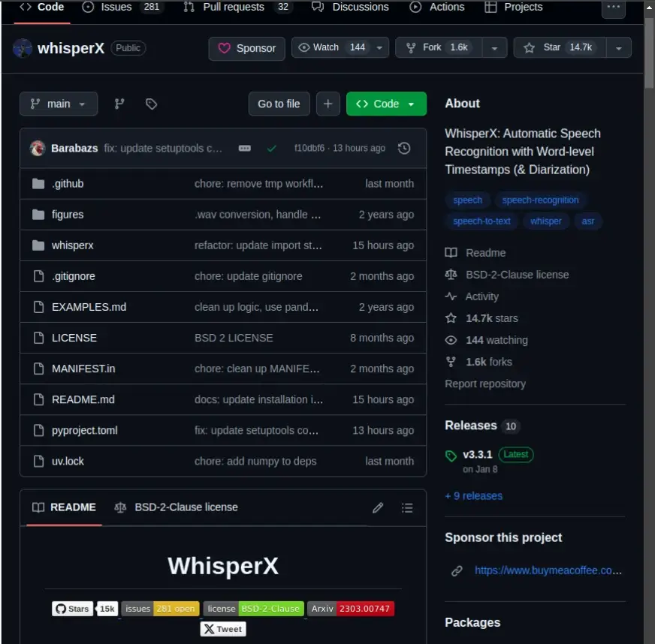Open the Issues tab
Viewport: 655px width, 644px height.
click(x=123, y=7)
